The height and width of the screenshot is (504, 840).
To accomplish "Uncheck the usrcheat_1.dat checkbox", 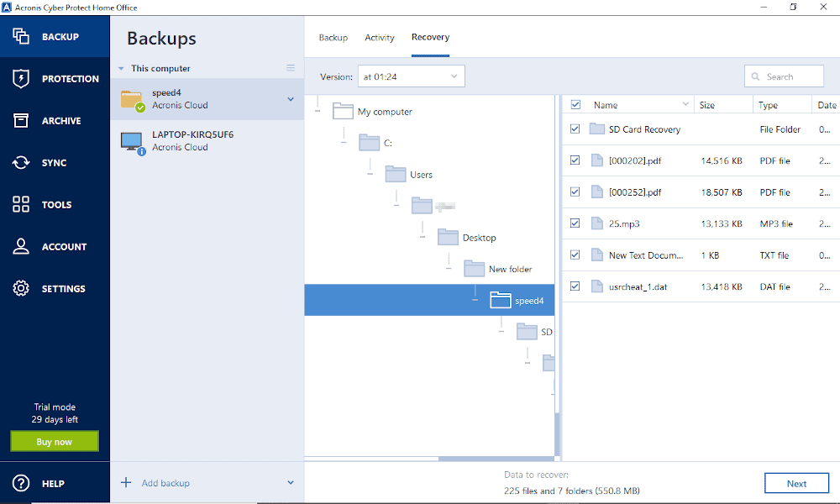I will coord(575,286).
